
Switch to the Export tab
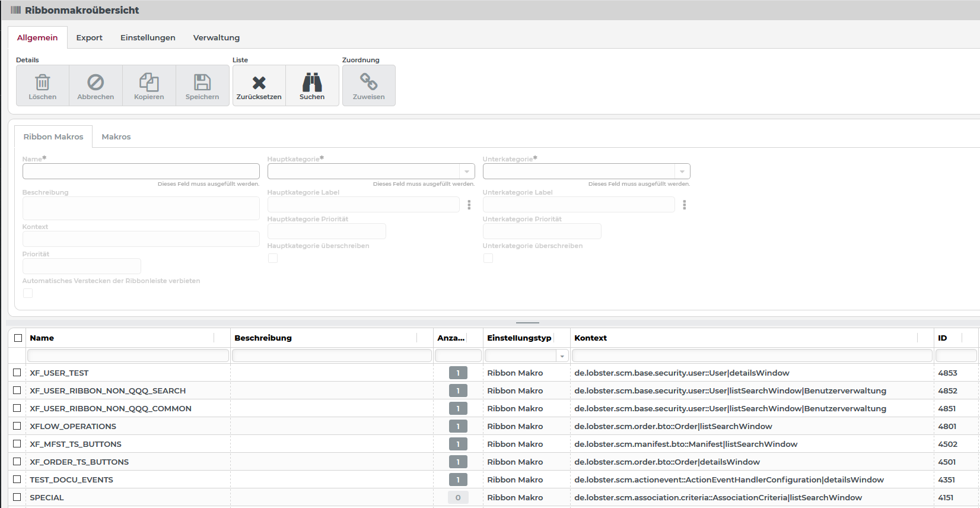(x=89, y=37)
